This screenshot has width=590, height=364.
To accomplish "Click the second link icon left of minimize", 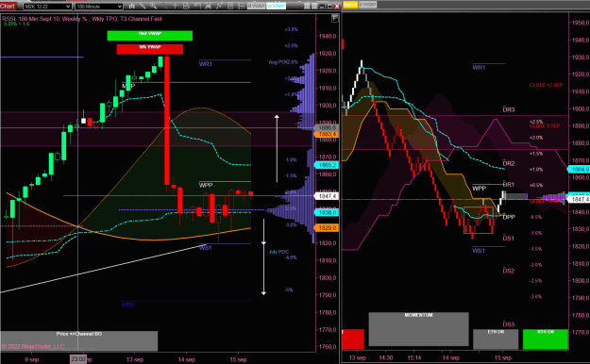I will [x=314, y=6].
